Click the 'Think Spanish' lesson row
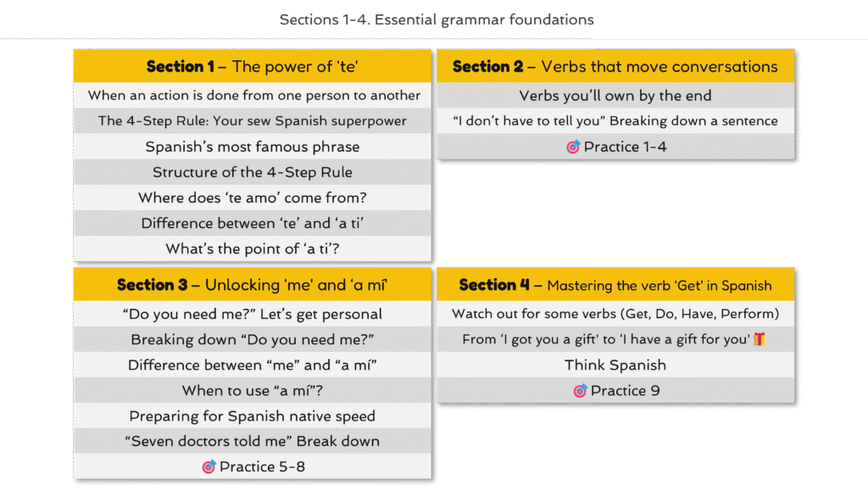Viewport: 868px width, 491px height. tap(615, 365)
